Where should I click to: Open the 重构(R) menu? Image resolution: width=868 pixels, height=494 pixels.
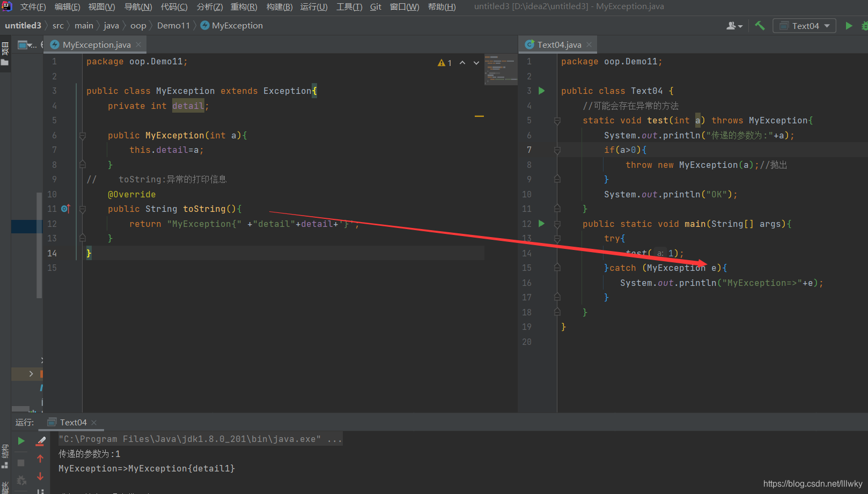coord(244,6)
